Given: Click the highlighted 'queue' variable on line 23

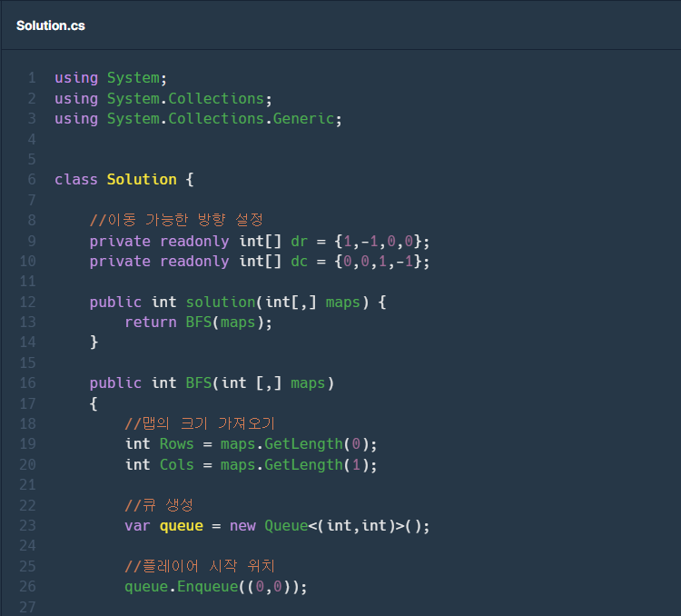Looking at the screenshot, I should 181,526.
